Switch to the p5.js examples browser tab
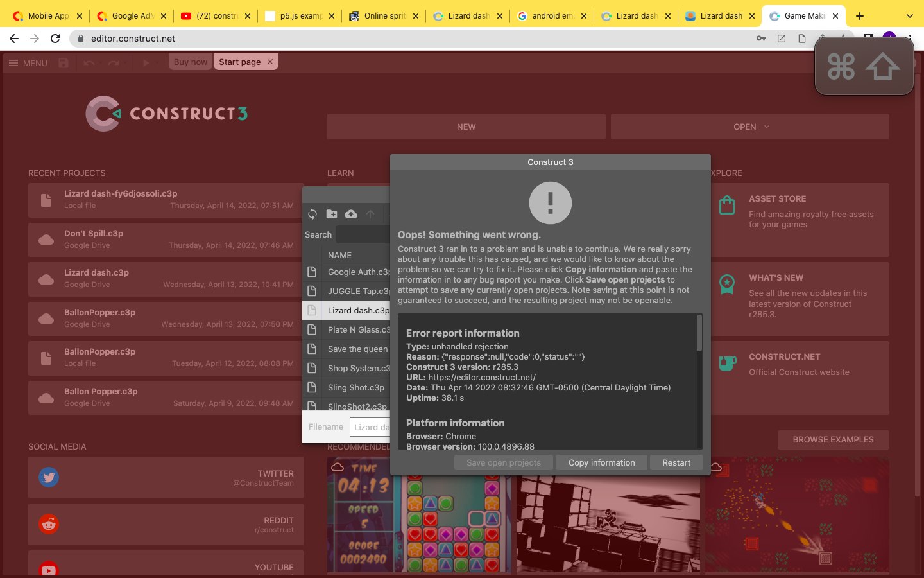This screenshot has height=578, width=924. point(300,16)
